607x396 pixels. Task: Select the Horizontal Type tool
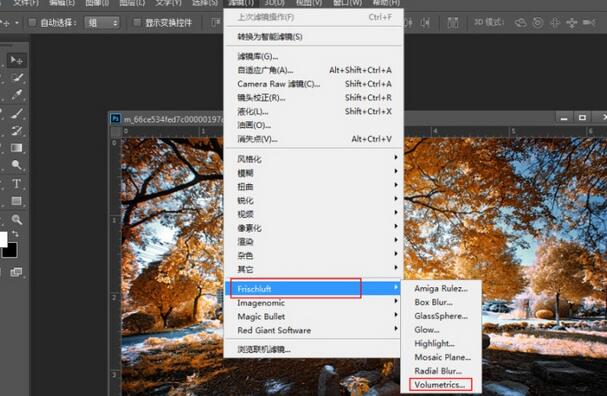pos(17,183)
